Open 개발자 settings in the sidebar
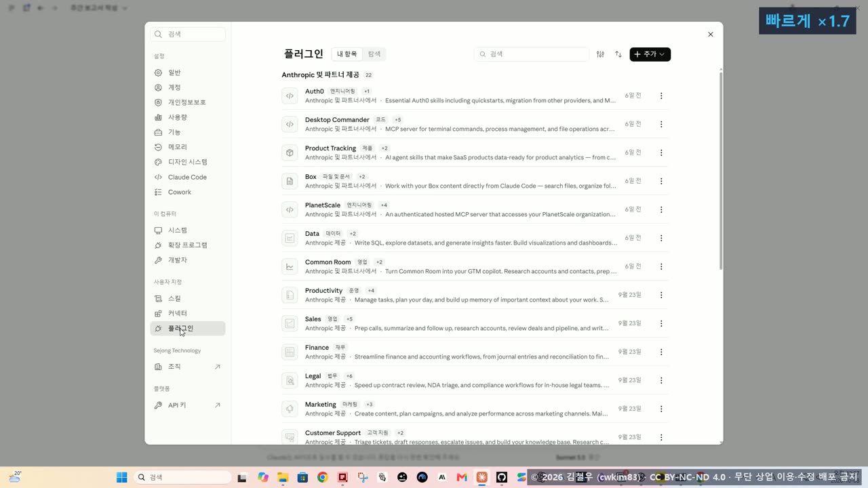Viewport: 868px width, 488px height. [188, 260]
